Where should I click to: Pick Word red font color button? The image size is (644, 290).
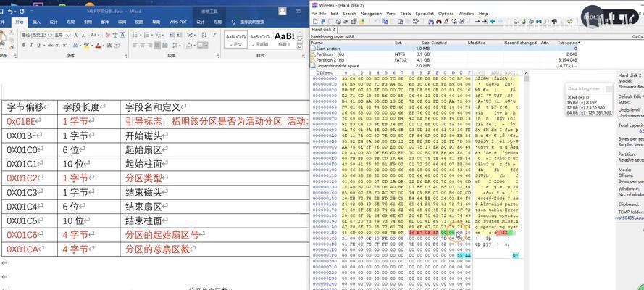(x=97, y=45)
